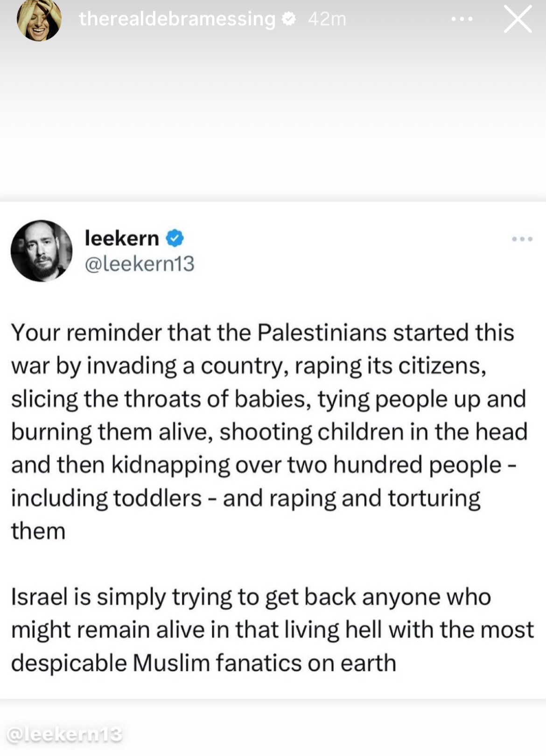The image size is (546, 756).
Task: Click blue verified checkmark next to leekern
Action: tap(175, 238)
